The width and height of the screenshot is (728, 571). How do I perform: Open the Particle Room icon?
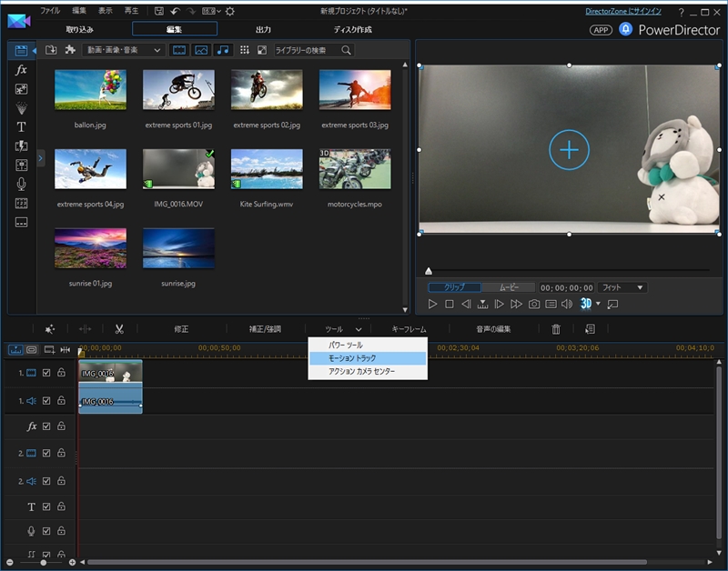click(21, 108)
